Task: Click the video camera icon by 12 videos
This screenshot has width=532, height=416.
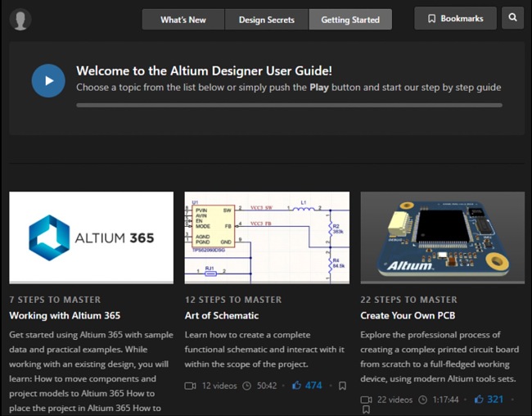Action: pos(191,386)
